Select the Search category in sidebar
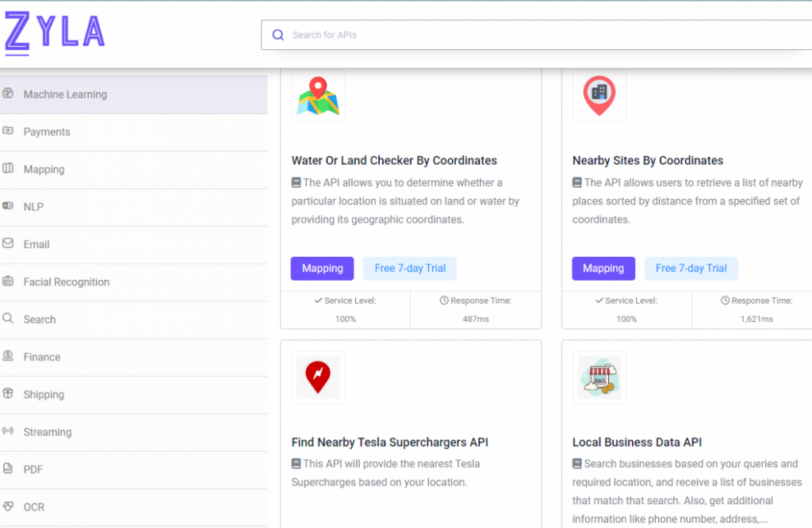 point(133,319)
